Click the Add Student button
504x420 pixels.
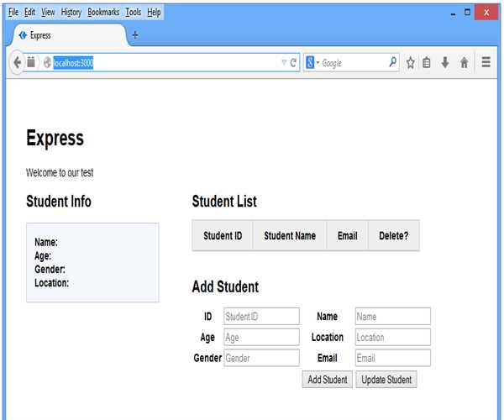(327, 380)
